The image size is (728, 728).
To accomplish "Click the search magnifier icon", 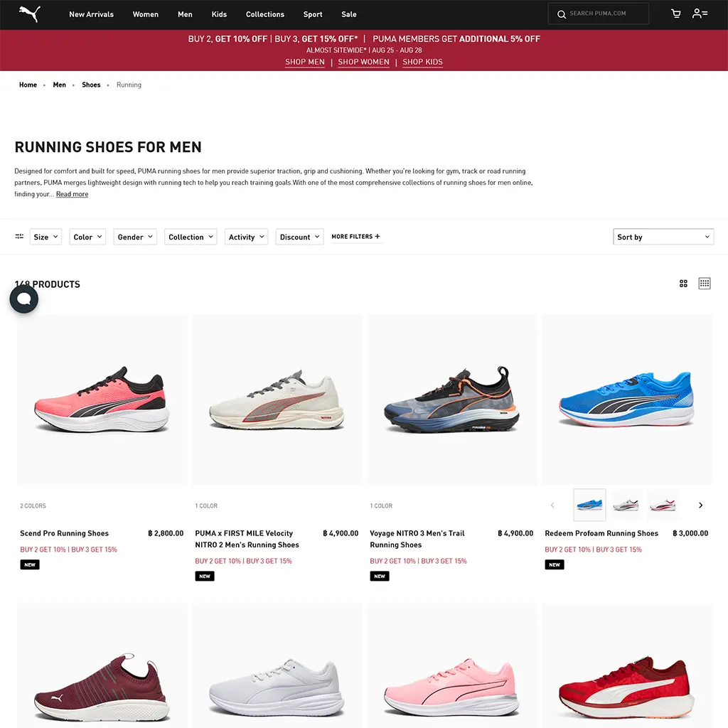I will pos(562,14).
